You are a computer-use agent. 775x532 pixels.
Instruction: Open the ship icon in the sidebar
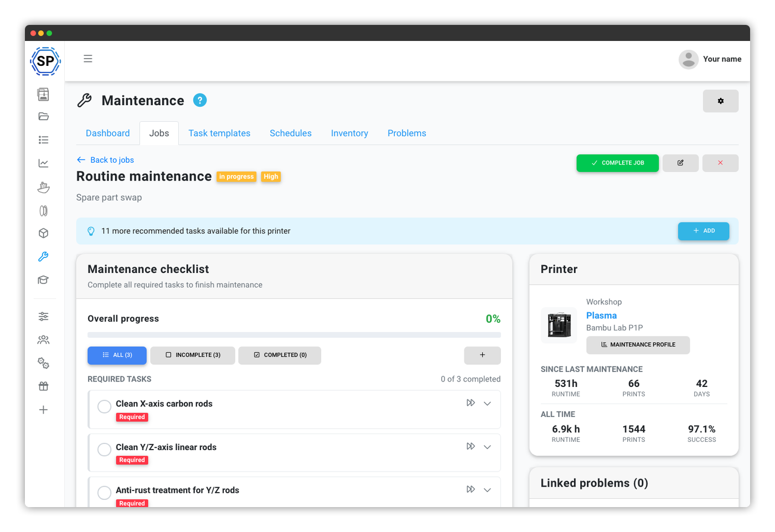click(x=43, y=187)
